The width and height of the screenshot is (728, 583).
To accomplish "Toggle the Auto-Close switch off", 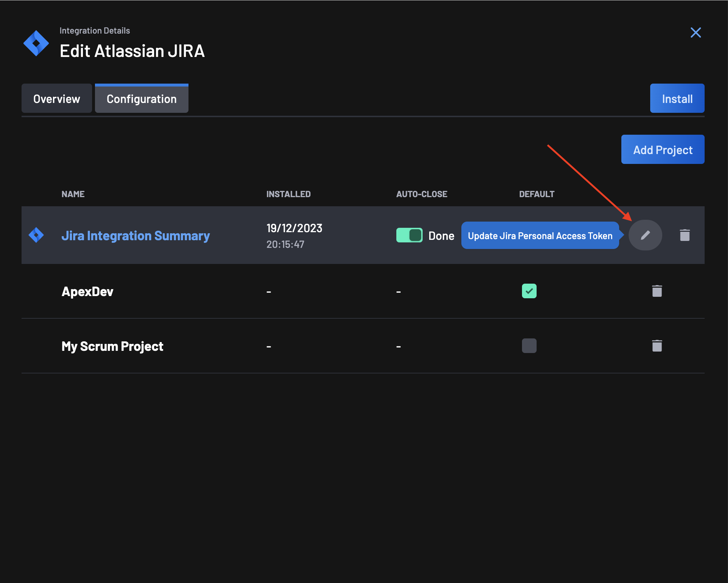I will coord(409,235).
